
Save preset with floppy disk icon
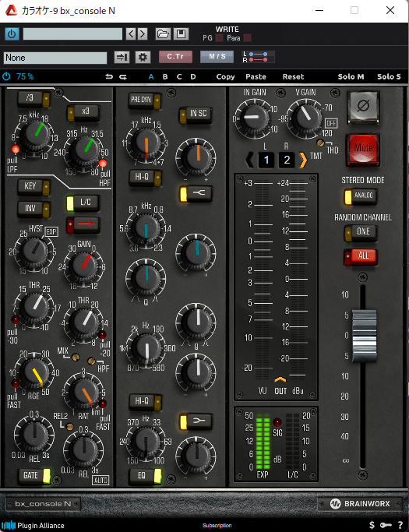181,34
